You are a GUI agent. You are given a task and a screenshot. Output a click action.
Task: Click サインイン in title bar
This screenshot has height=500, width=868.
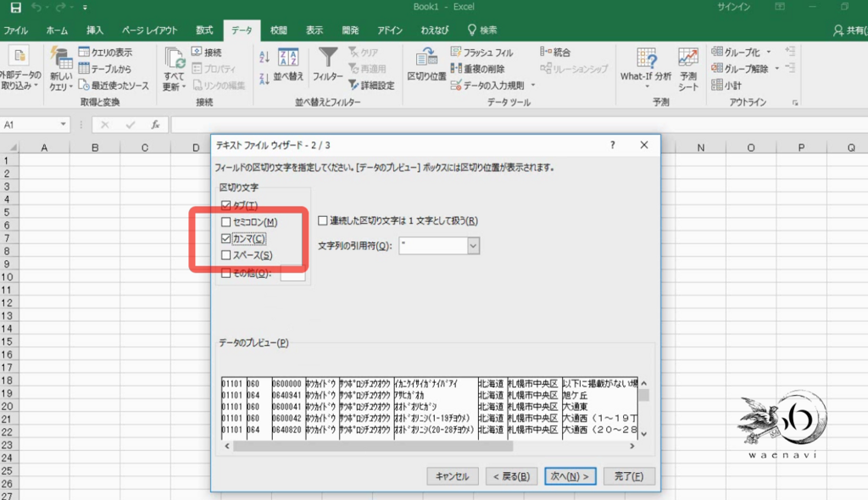733,7
